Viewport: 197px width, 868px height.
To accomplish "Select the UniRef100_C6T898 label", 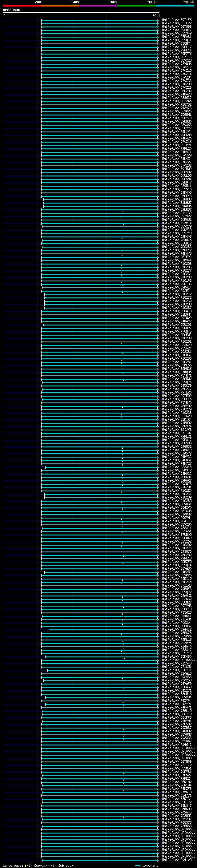I will tap(177, 26).
